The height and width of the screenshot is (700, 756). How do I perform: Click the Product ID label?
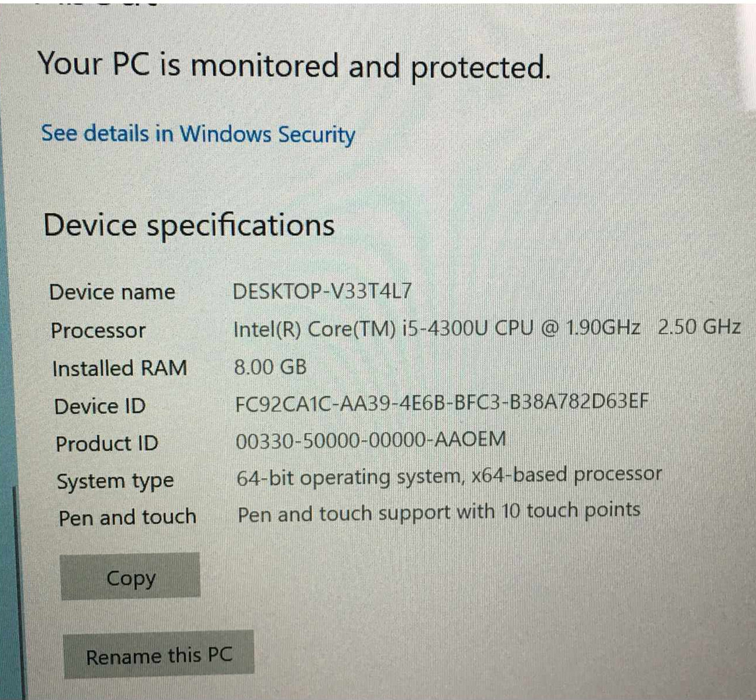pyautogui.click(x=107, y=443)
